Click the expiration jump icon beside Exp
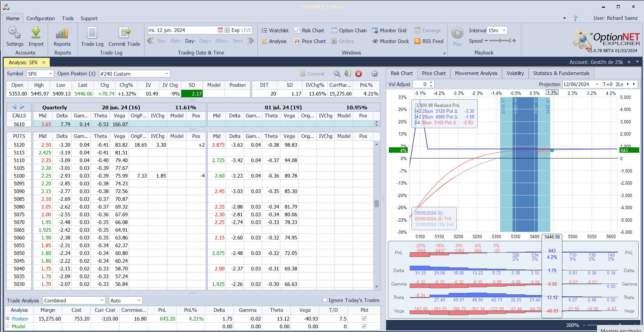Screen dimensions: 644x332 tap(227, 30)
